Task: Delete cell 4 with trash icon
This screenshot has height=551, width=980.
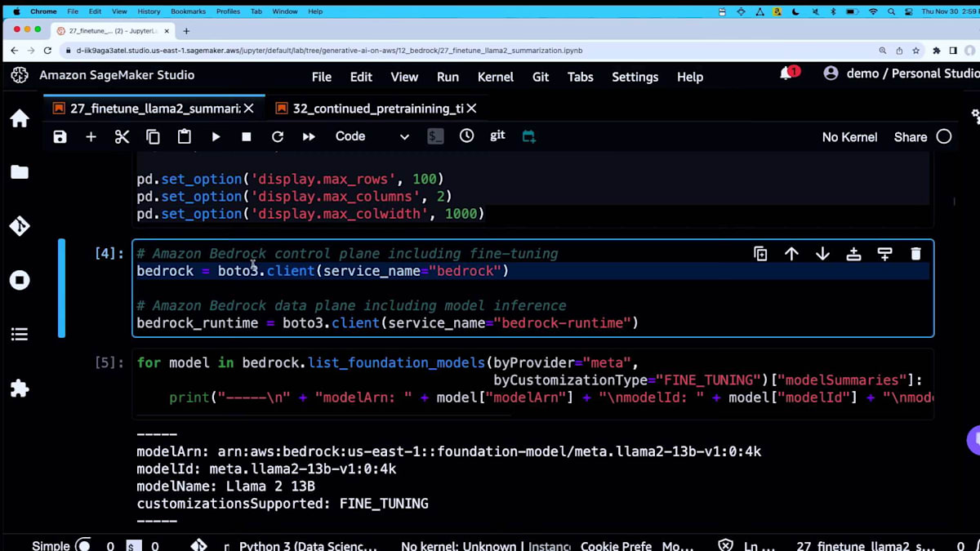Action: click(x=915, y=254)
